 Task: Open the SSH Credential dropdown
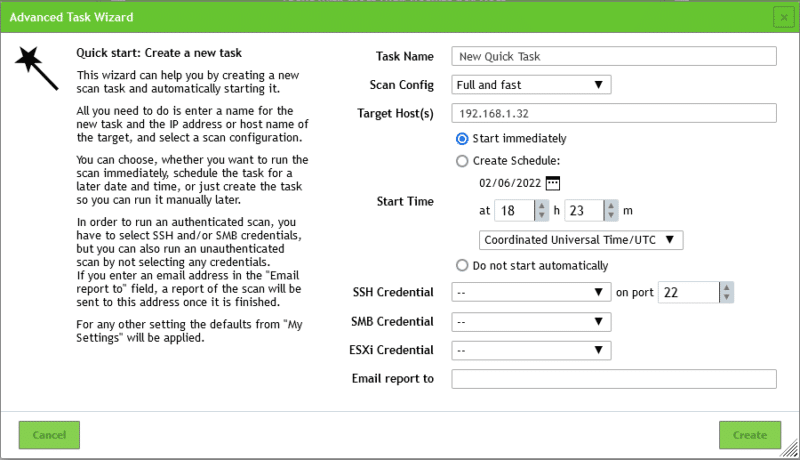click(x=531, y=292)
